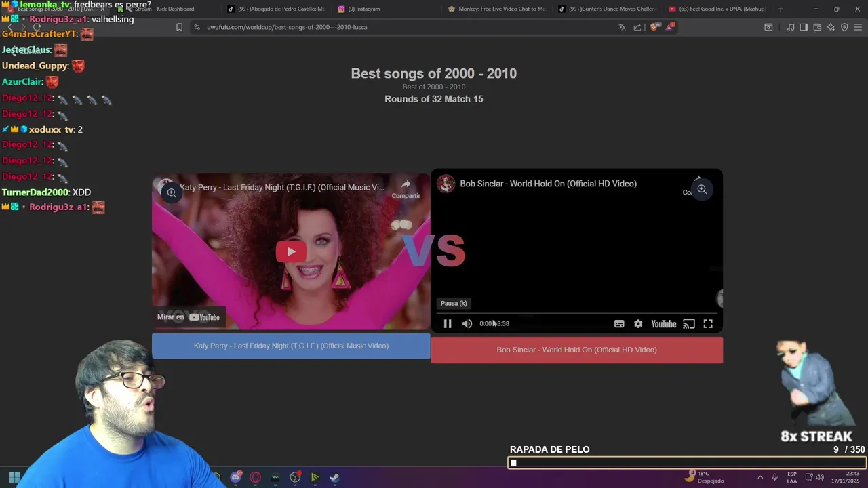Switch to Kick Dashboard tab
Viewport: 868px width, 488px height.
coord(166,9)
